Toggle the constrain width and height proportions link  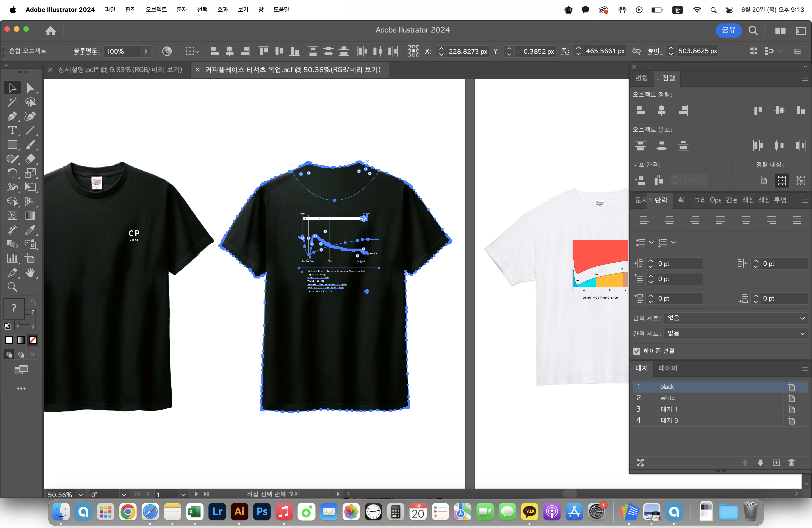(x=636, y=51)
